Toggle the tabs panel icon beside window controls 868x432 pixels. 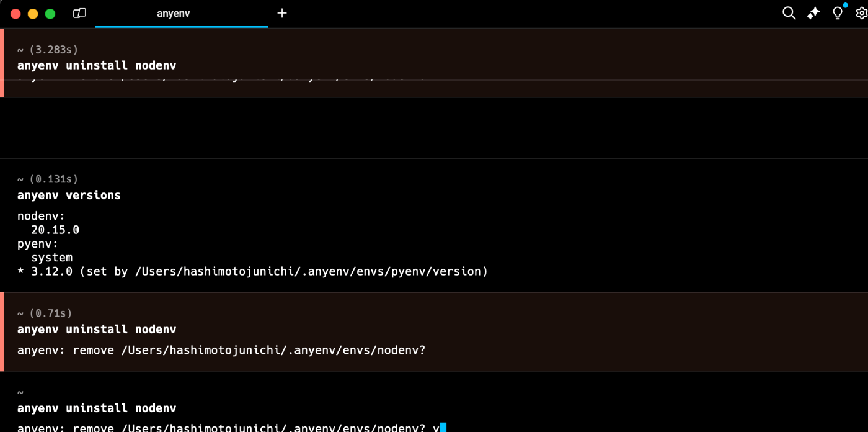click(x=79, y=13)
